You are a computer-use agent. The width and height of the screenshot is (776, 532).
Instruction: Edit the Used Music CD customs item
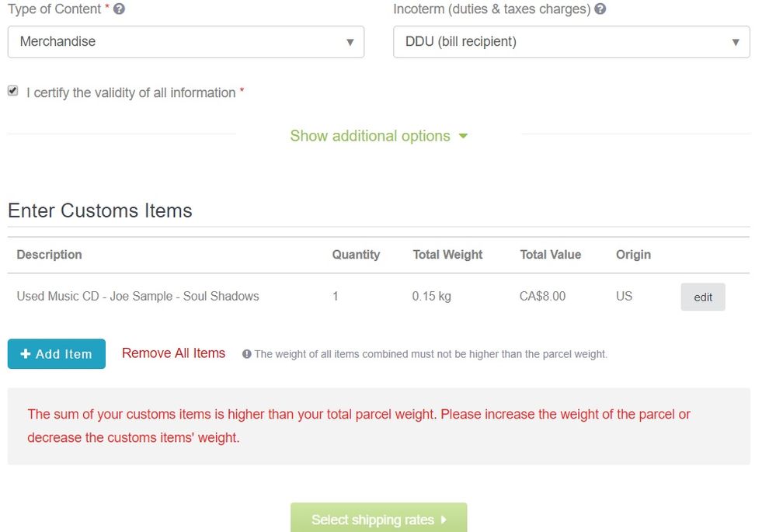pyautogui.click(x=702, y=297)
